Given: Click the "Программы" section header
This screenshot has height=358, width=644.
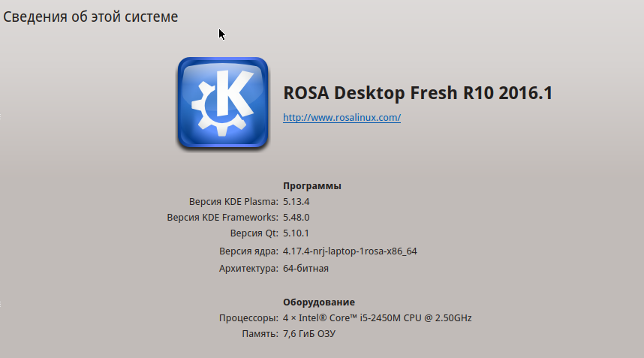Looking at the screenshot, I should click(x=312, y=186).
